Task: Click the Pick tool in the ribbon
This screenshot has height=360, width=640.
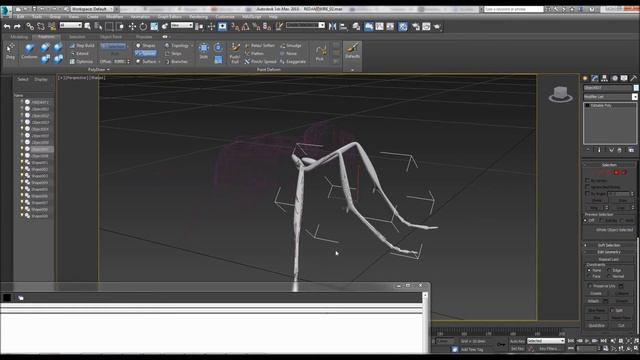Action: pos(320,53)
